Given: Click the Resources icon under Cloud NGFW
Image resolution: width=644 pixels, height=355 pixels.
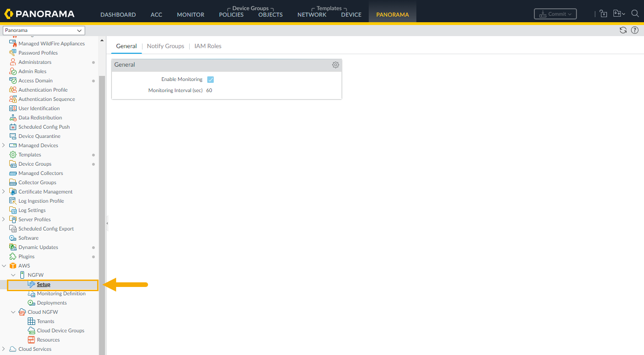Looking at the screenshot, I should [31, 340].
